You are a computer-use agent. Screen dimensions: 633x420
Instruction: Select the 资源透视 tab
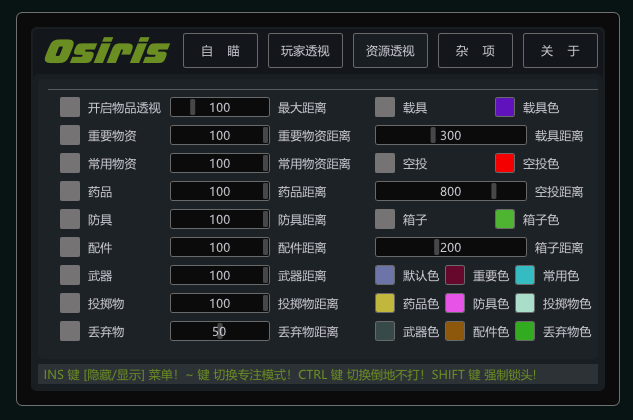[390, 50]
